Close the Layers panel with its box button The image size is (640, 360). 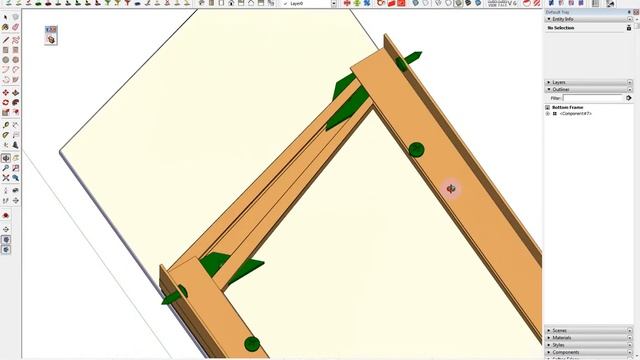[629, 82]
